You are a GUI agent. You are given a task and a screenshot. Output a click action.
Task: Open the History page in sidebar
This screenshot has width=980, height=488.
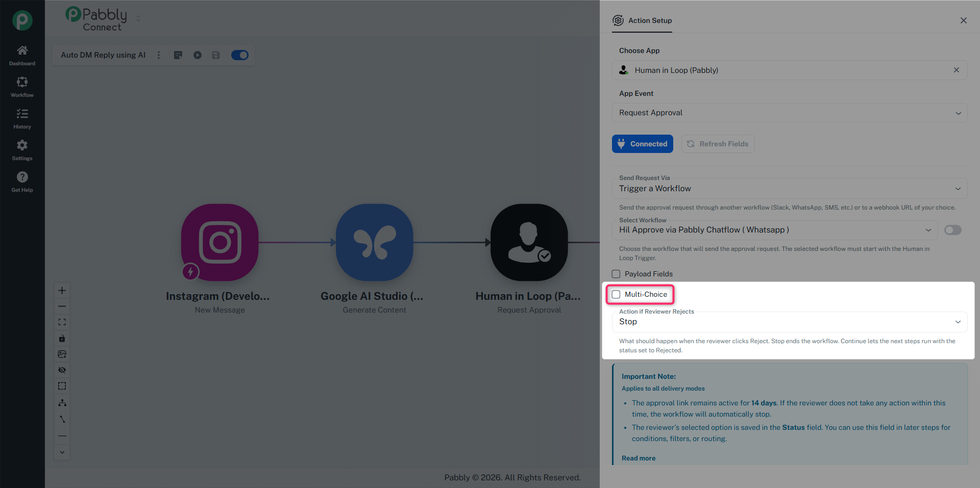pyautogui.click(x=22, y=119)
